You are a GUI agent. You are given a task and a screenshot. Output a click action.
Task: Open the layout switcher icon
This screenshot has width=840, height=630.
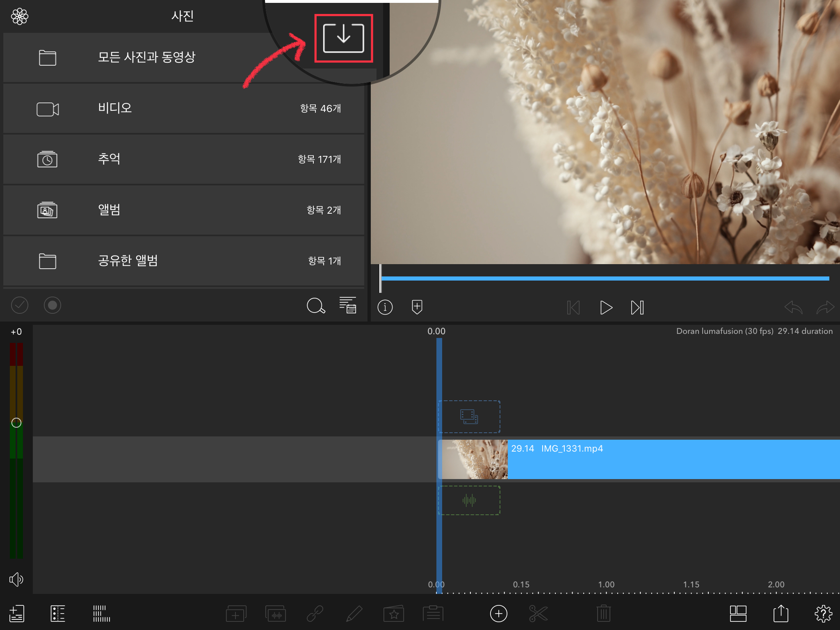(x=738, y=614)
